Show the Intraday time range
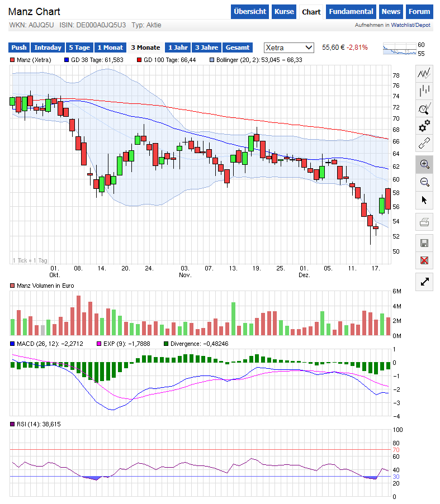 point(48,47)
